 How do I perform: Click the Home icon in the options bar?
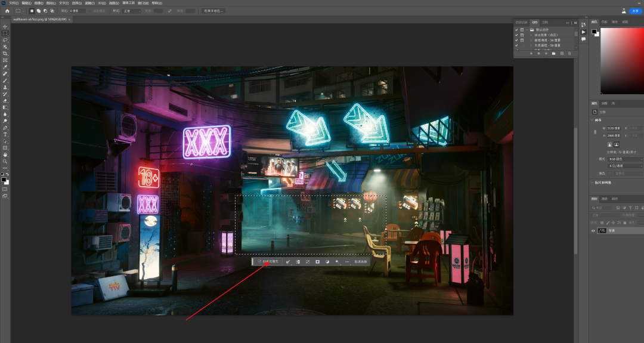coord(7,11)
